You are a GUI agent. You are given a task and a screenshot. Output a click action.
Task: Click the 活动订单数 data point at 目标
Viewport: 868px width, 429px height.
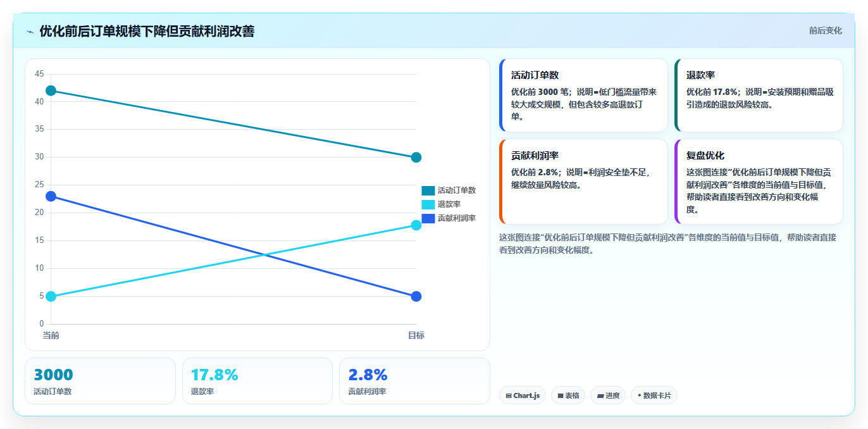(x=416, y=158)
